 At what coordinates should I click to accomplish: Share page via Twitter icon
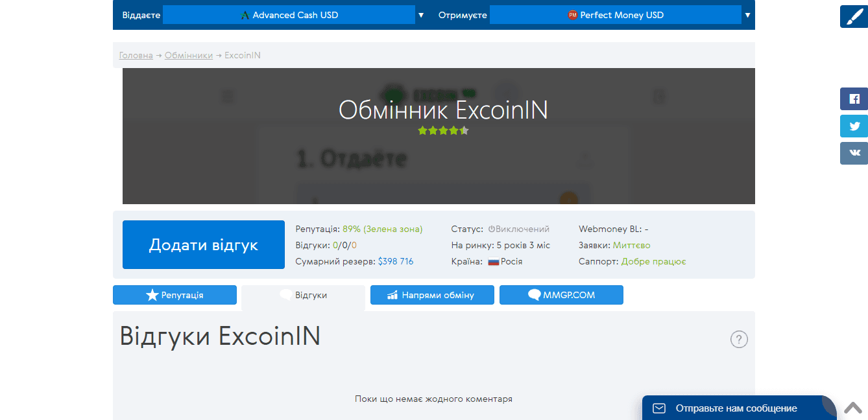[854, 126]
